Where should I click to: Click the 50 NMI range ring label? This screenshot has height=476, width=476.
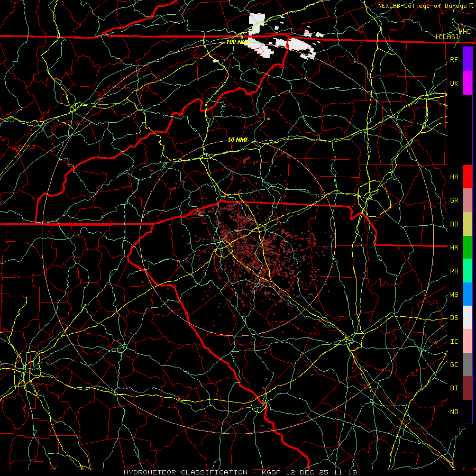point(237,140)
